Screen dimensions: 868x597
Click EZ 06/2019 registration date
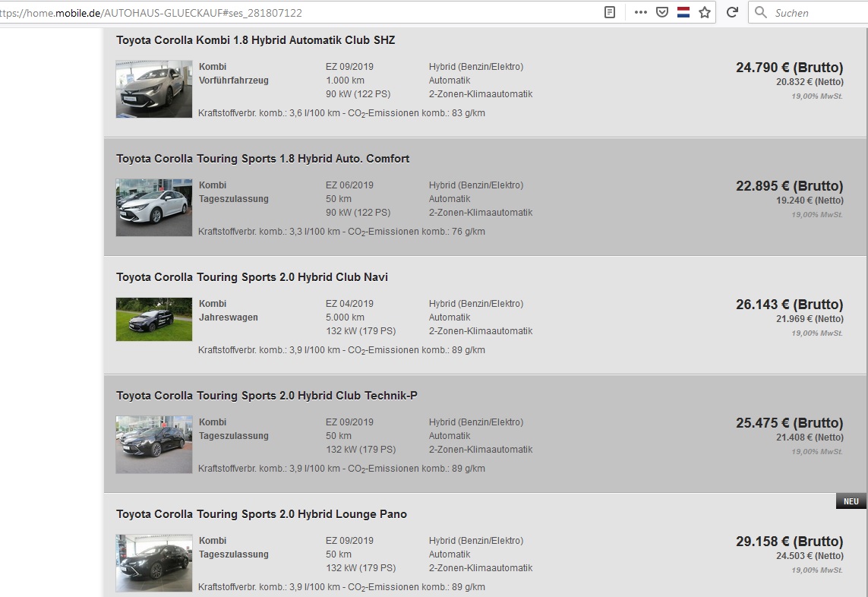[349, 185]
